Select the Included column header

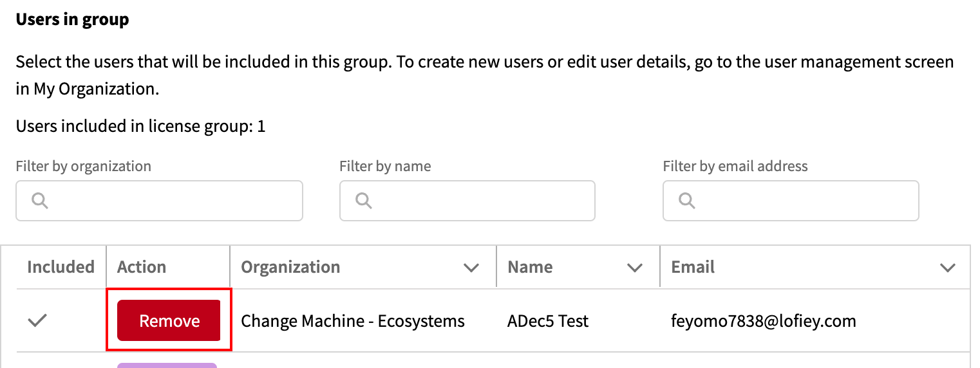click(x=61, y=267)
